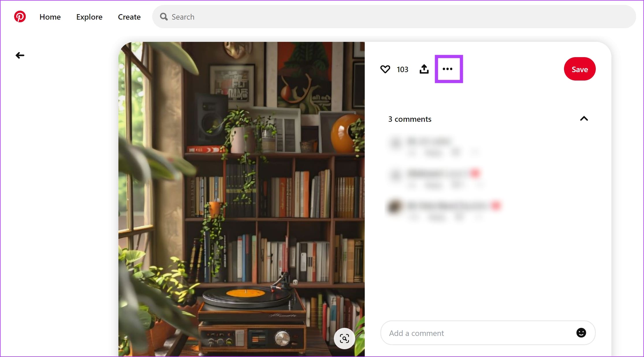The width and height of the screenshot is (644, 357).
Task: Open the emoji picker for the comment box
Action: click(x=581, y=333)
